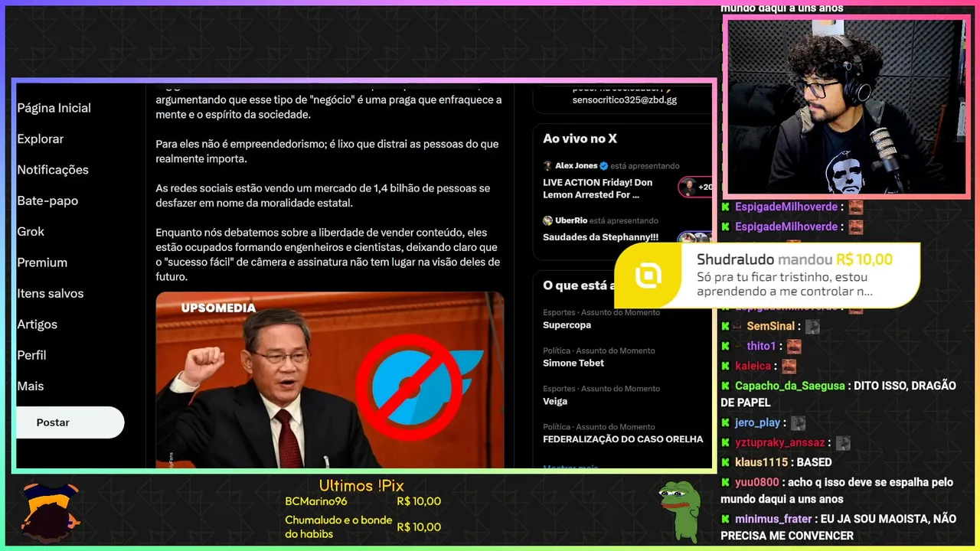Open Artigos in the X sidebar

[x=38, y=324]
